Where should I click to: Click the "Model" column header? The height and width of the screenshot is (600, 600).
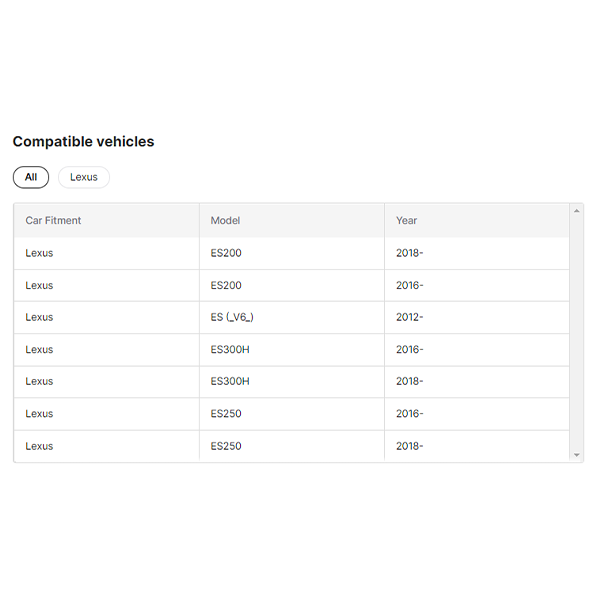tap(225, 220)
